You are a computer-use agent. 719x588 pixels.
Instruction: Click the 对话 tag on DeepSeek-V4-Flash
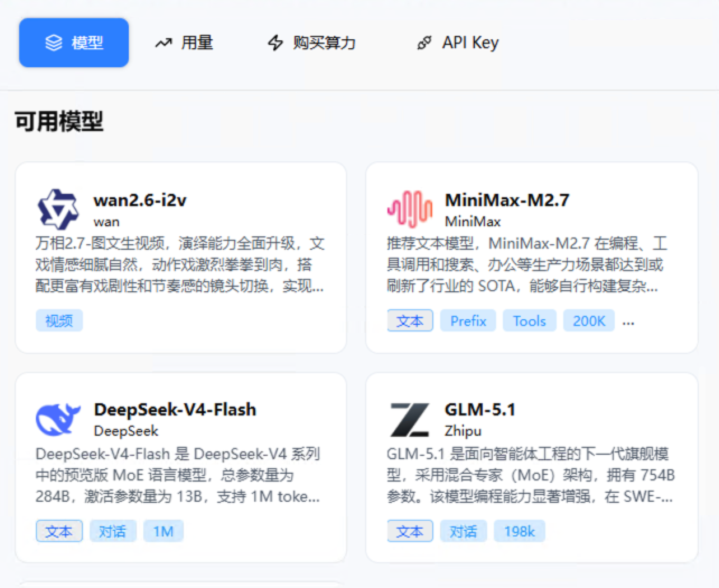pyautogui.click(x=113, y=531)
